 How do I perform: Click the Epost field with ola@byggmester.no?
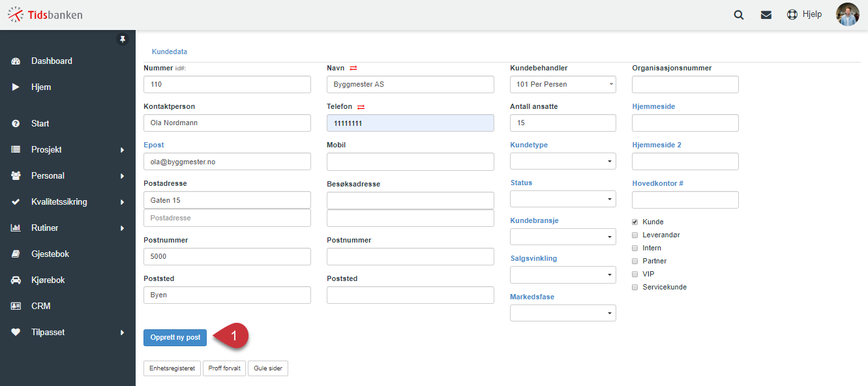227,162
